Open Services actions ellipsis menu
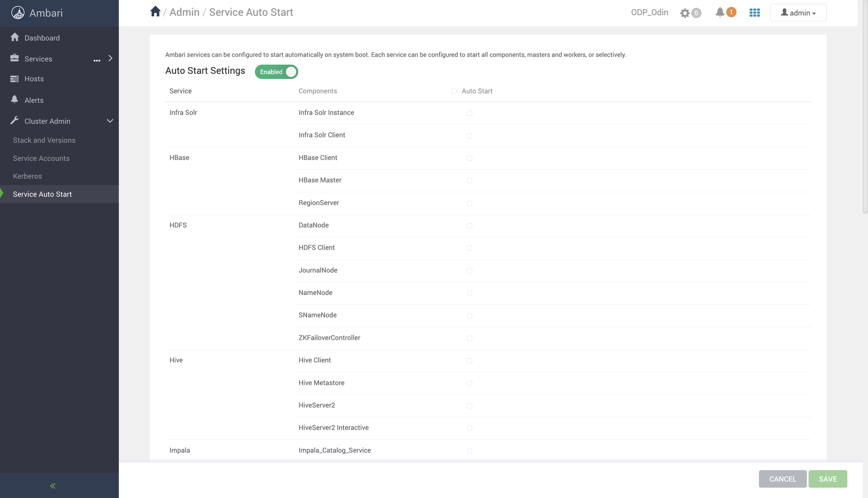868x498 pixels. click(x=97, y=61)
